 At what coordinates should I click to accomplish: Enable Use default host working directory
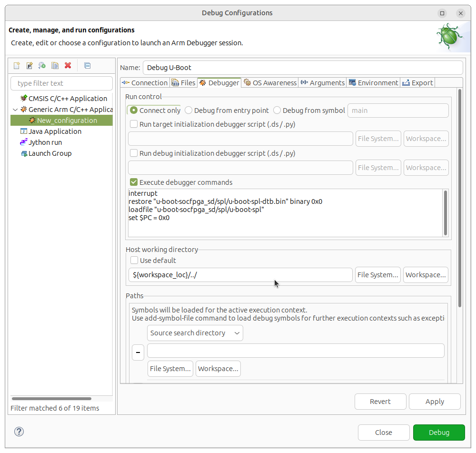coord(134,261)
